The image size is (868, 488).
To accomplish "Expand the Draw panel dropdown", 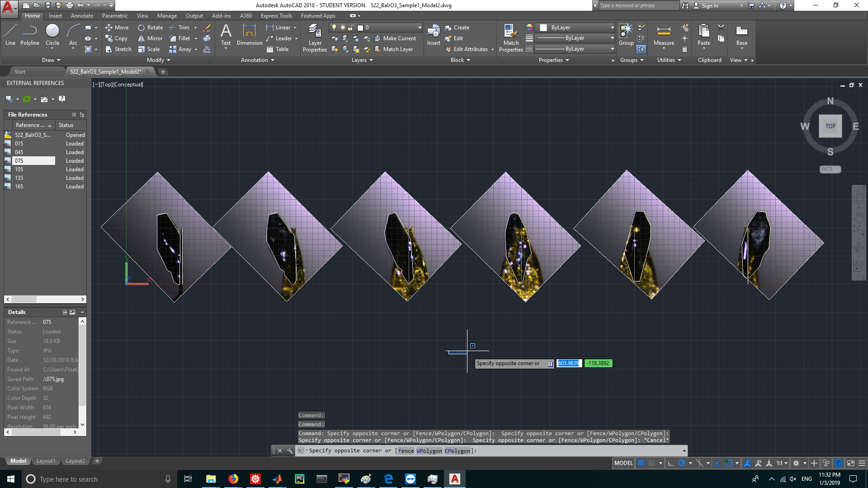I will pos(51,60).
